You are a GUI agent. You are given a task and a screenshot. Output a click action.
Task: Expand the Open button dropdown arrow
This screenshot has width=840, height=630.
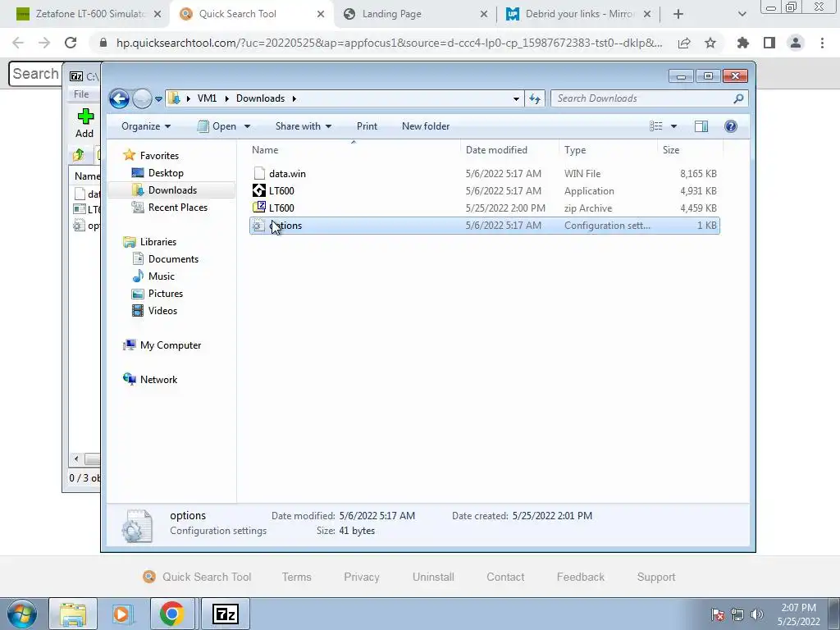[248, 126]
